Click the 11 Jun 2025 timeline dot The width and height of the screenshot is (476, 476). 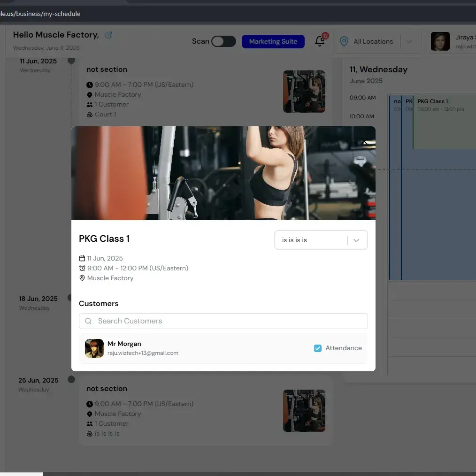point(71,61)
